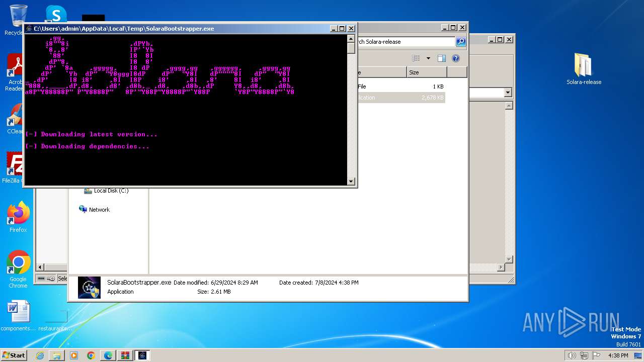Click the 4:38 PM system clock
Viewport: 644px width, 362px height.
click(x=618, y=355)
